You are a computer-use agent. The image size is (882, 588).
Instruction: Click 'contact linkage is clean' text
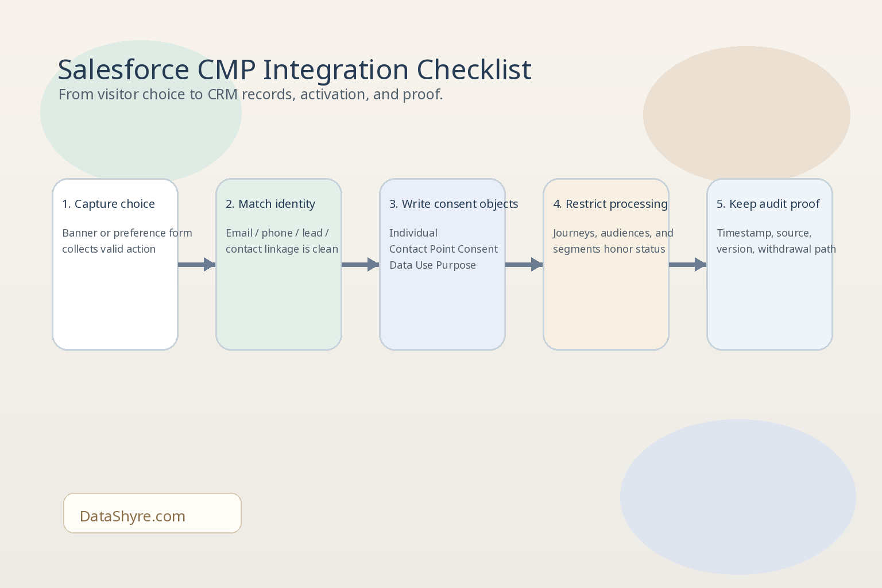coord(282,249)
